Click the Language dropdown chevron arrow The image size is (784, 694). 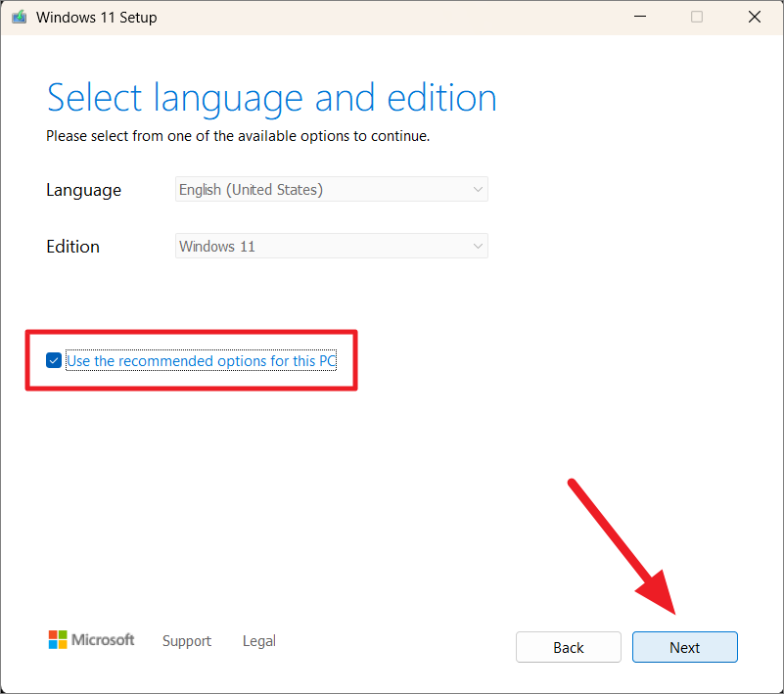[x=478, y=190]
